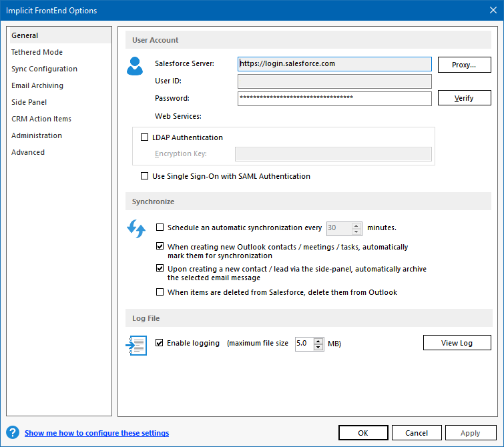Open the Tethered Mode section
The height and width of the screenshot is (447, 504).
(x=37, y=52)
